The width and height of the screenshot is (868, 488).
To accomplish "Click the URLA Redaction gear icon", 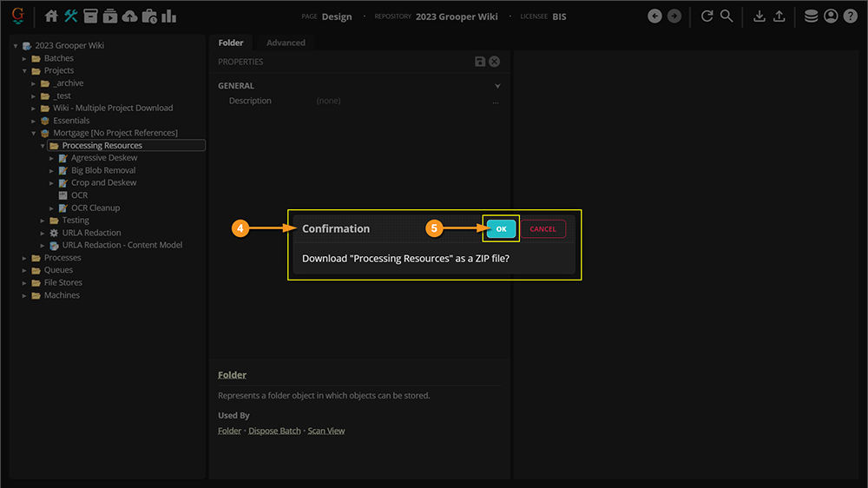I will [54, 234].
